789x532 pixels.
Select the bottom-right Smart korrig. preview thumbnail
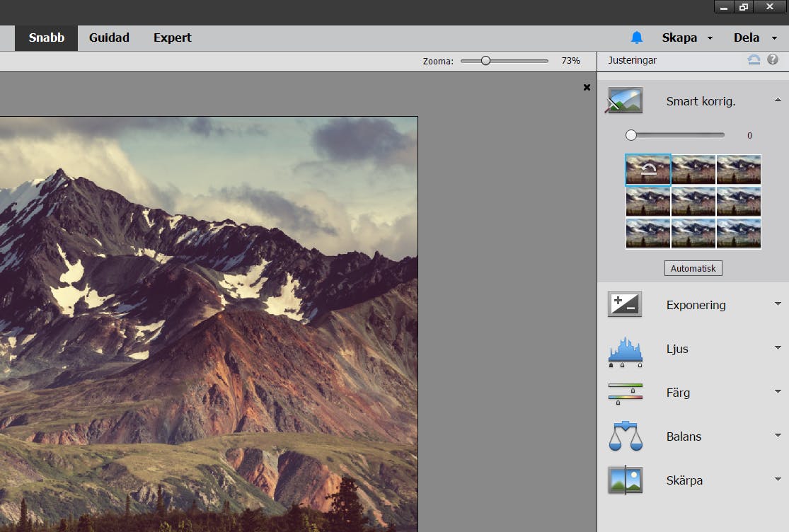(739, 233)
